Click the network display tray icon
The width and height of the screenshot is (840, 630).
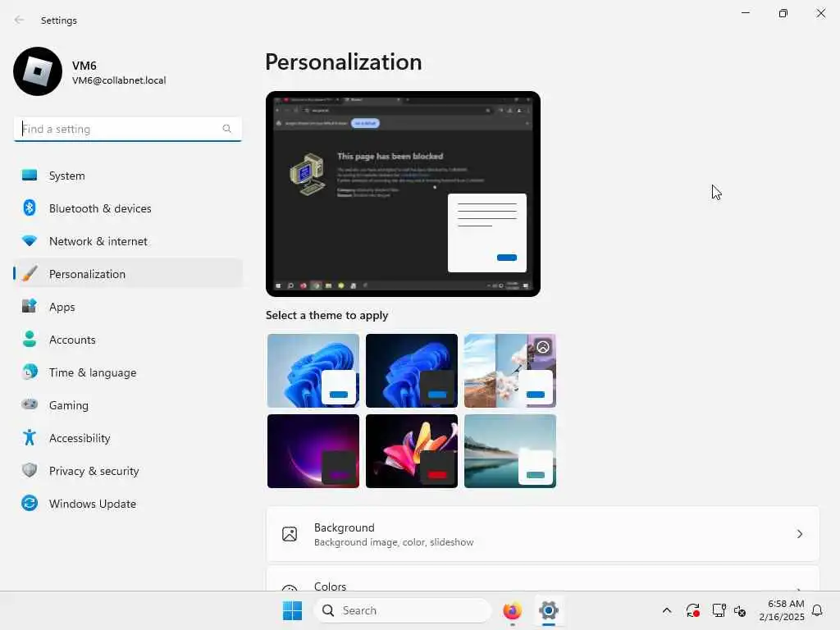coord(719,610)
